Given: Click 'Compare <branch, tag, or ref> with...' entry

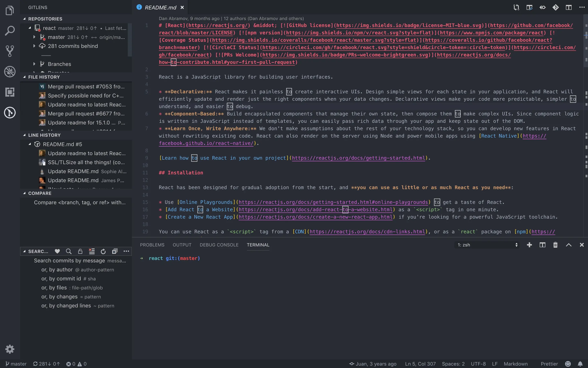Looking at the screenshot, I should click(x=80, y=202).
